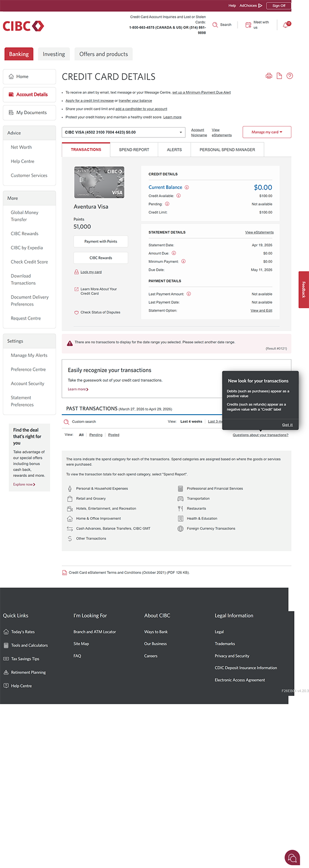Click the Learn more link under Easily recognize

pyautogui.click(x=78, y=389)
